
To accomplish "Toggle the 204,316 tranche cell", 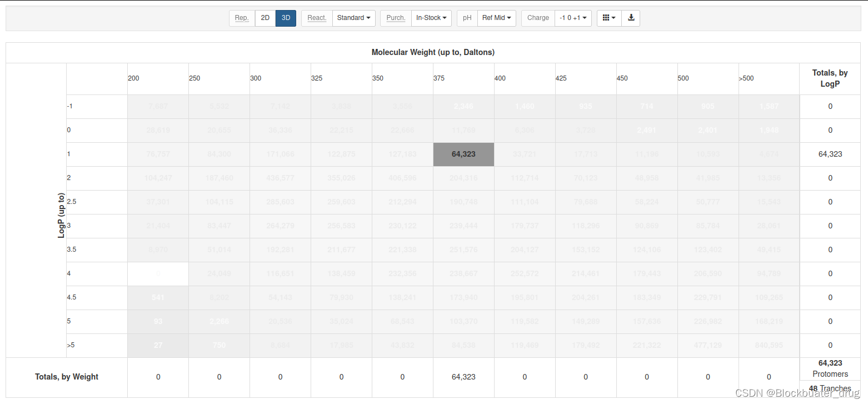I will 463,178.
